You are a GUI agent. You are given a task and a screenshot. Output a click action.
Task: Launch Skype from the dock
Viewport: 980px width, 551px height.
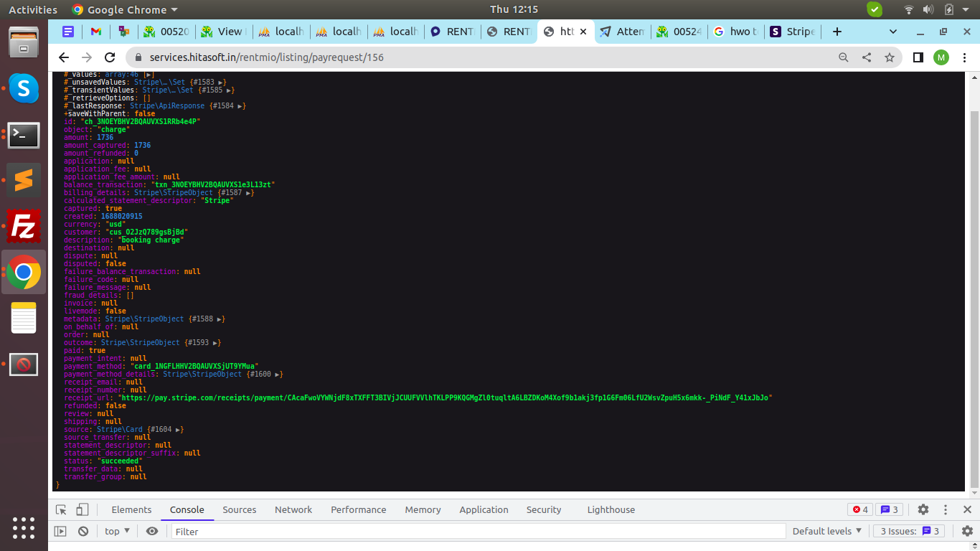pos(24,88)
